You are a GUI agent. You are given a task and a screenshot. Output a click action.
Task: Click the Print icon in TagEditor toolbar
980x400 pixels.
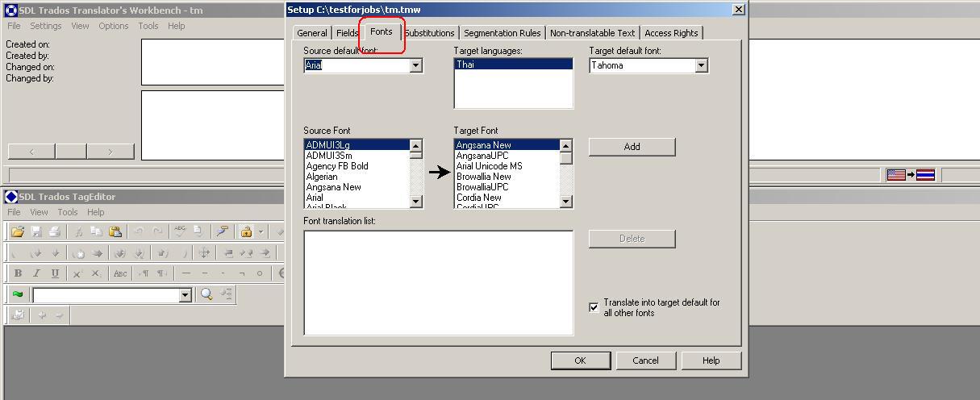[55, 231]
